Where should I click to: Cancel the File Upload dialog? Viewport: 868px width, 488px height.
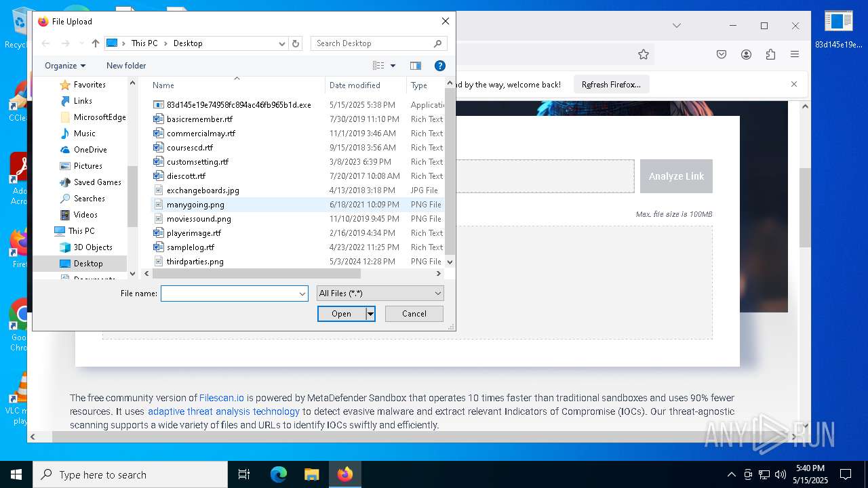coord(414,314)
